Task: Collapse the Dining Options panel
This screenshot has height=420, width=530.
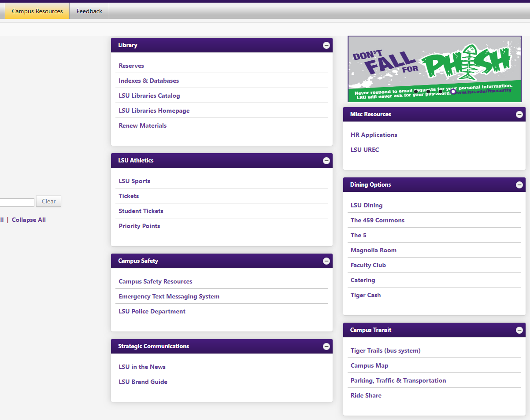Action: [x=519, y=185]
